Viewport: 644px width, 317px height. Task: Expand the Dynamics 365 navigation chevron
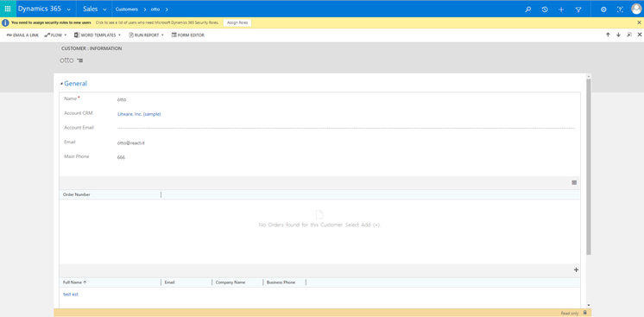pyautogui.click(x=68, y=9)
